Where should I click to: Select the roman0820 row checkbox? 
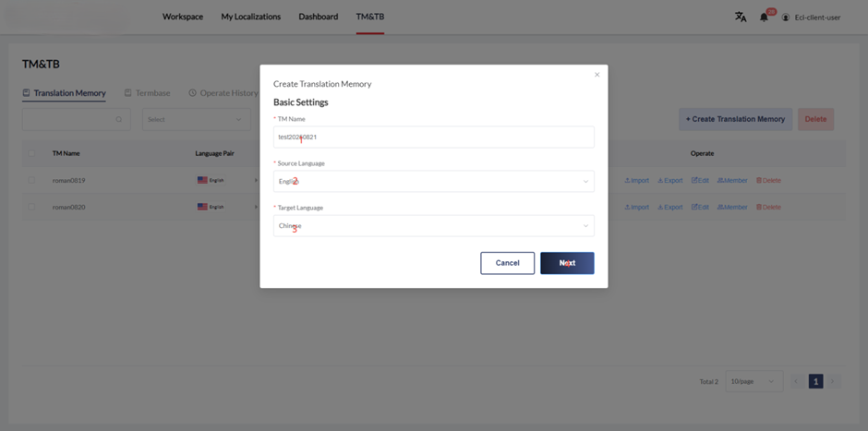(x=31, y=207)
